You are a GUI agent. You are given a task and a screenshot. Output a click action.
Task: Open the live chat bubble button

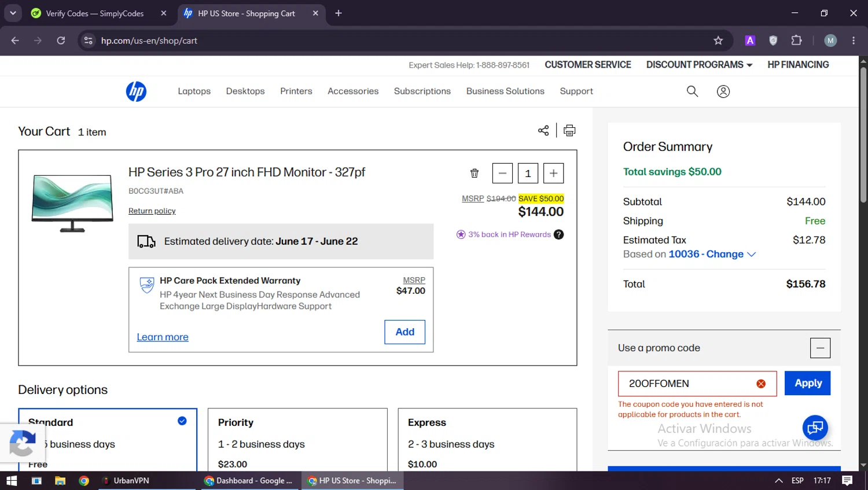815,428
